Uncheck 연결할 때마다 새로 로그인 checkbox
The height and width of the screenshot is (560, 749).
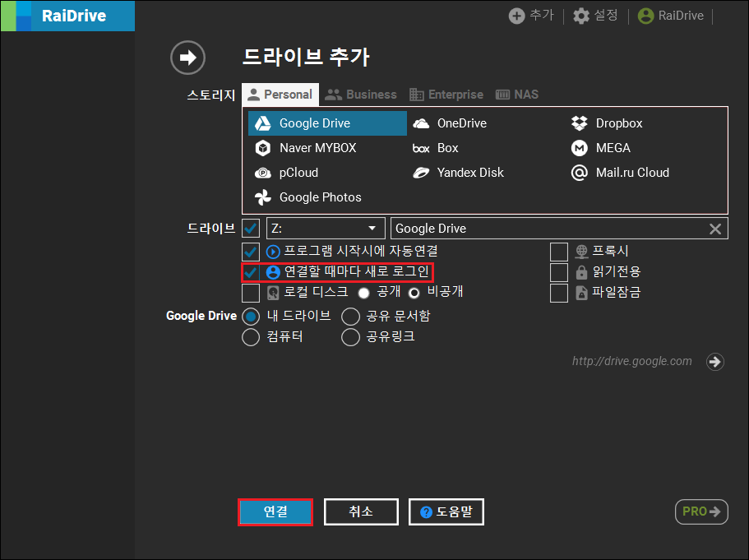pos(251,272)
